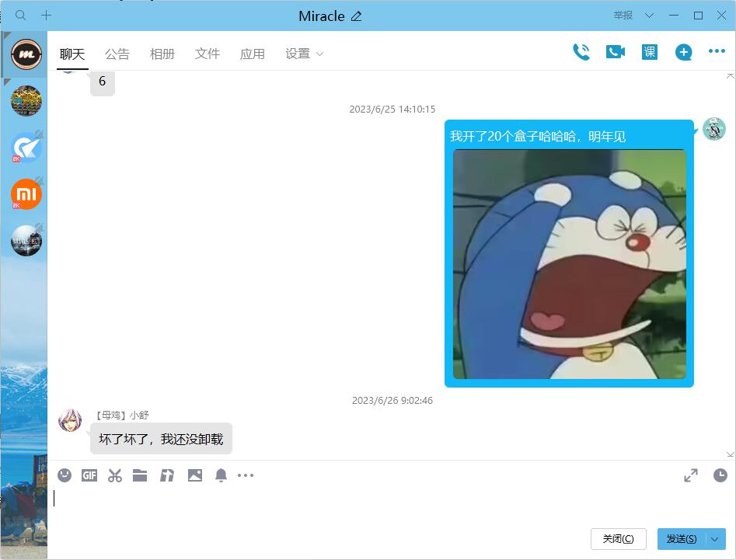Viewport: 736px width, 560px height.
Task: Open the 课 classroom feature
Action: (648, 51)
